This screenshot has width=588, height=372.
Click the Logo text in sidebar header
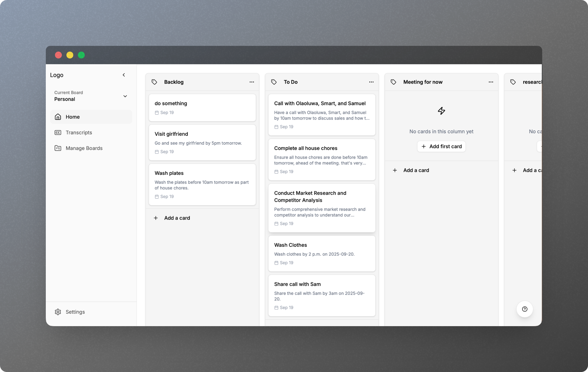click(x=57, y=75)
